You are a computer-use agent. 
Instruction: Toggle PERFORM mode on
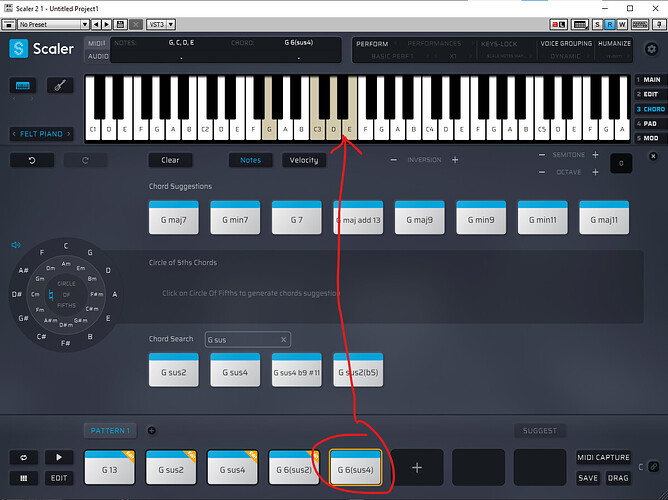coord(372,44)
